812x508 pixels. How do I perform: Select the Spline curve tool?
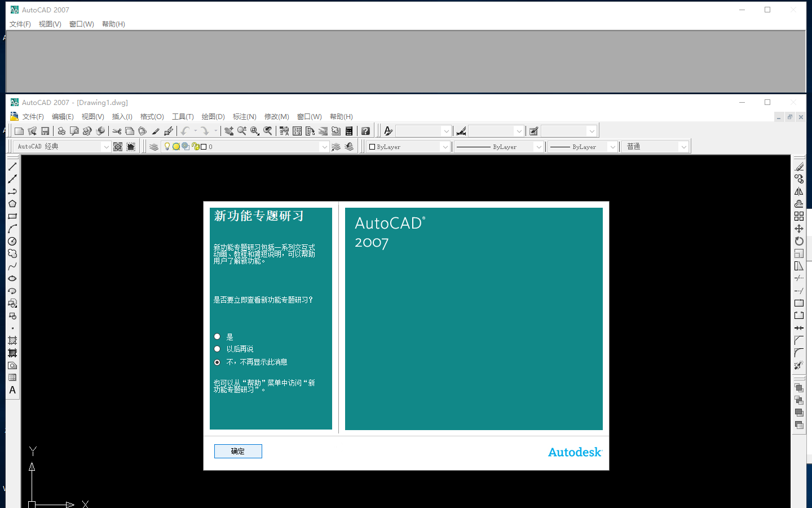(12, 266)
